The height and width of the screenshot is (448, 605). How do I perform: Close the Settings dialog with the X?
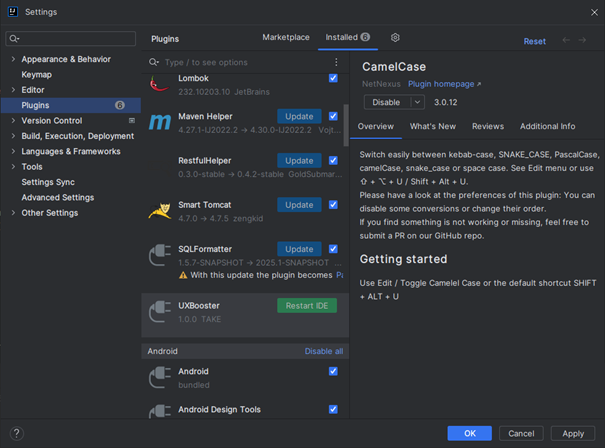[x=594, y=12]
